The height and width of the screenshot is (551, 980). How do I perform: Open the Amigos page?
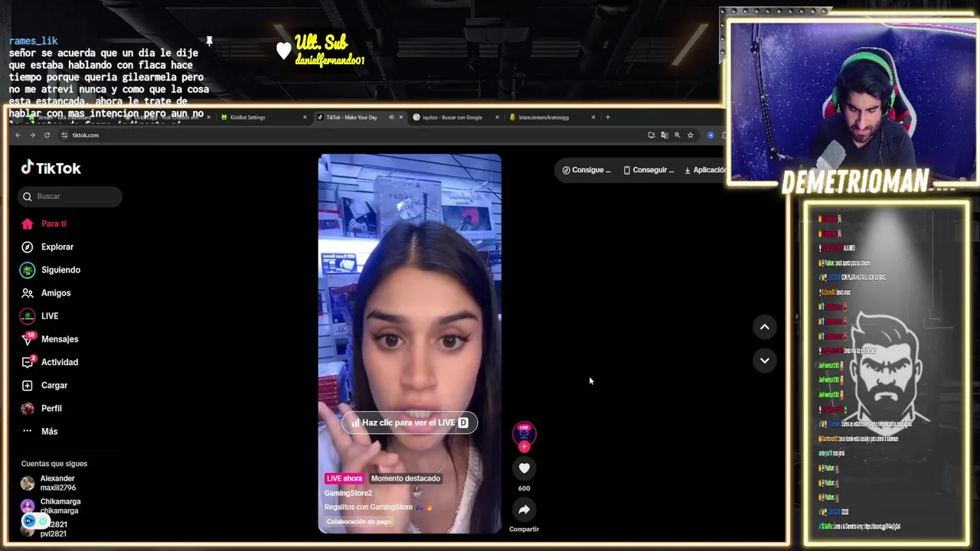[x=56, y=293]
